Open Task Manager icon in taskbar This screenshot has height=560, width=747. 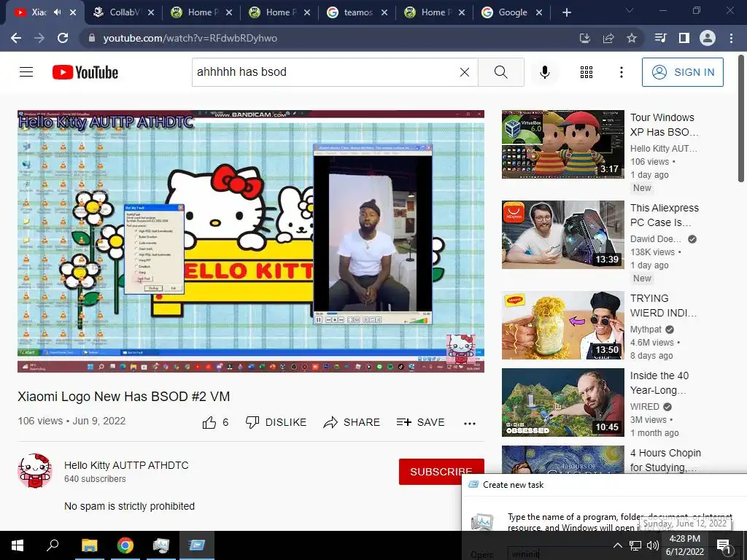161,545
